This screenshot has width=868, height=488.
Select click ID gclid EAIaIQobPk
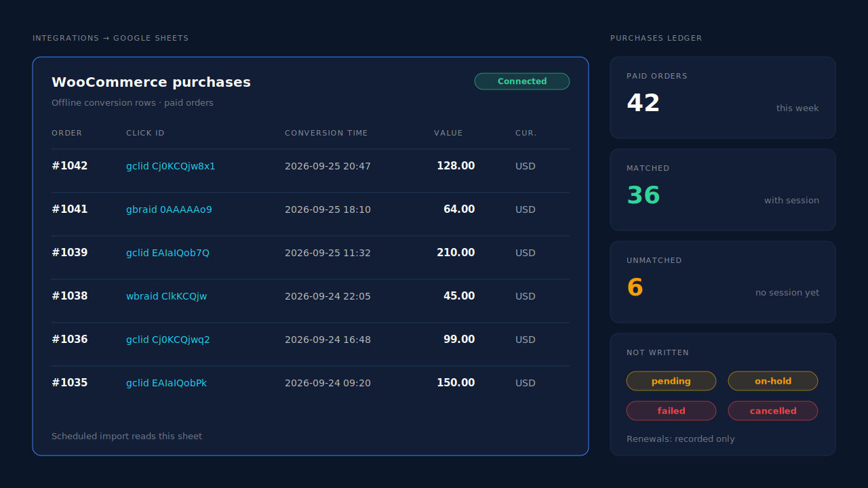(x=167, y=383)
